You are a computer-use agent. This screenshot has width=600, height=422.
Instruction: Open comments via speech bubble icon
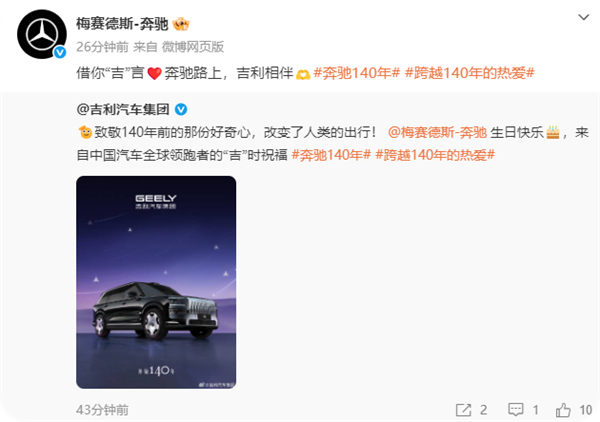pyautogui.click(x=515, y=410)
